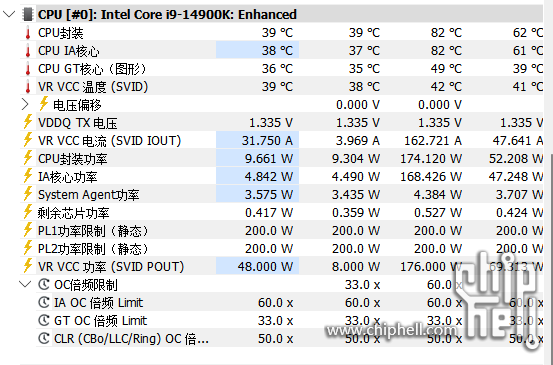Screen dimensions: 553x365
Task: Select the CLR (CBo/LLC/Ring) OC 倍... label
Action: coord(131,339)
